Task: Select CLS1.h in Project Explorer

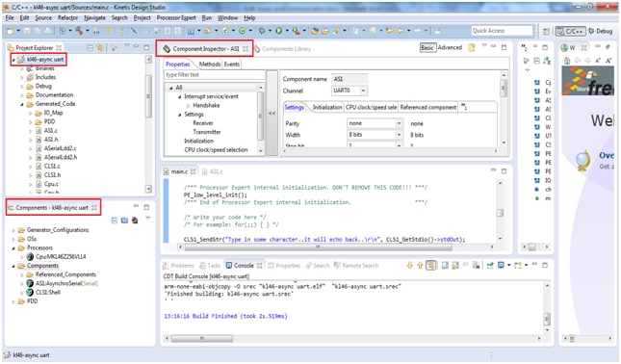Action: coord(52,175)
